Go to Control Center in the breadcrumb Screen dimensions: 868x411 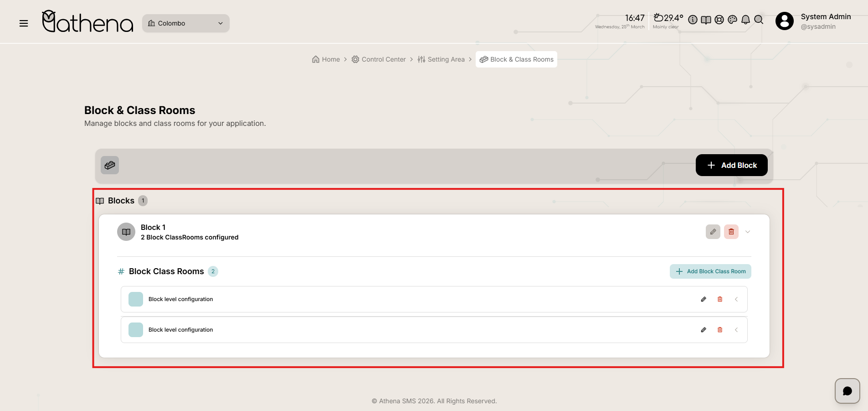coord(379,59)
